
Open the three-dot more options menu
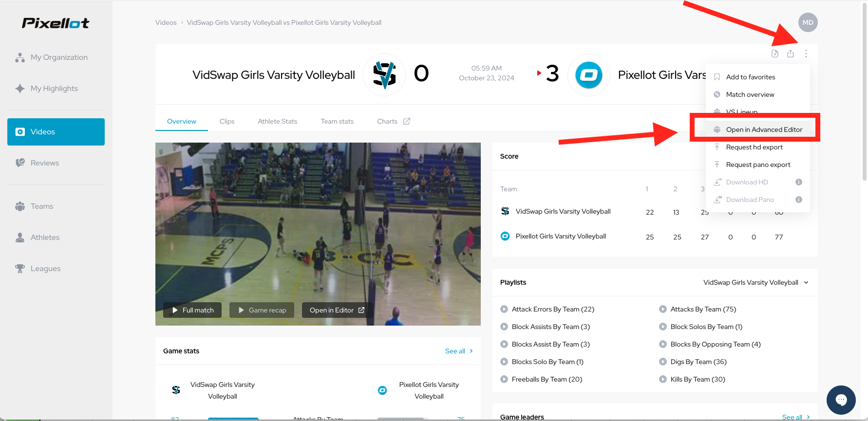(806, 54)
